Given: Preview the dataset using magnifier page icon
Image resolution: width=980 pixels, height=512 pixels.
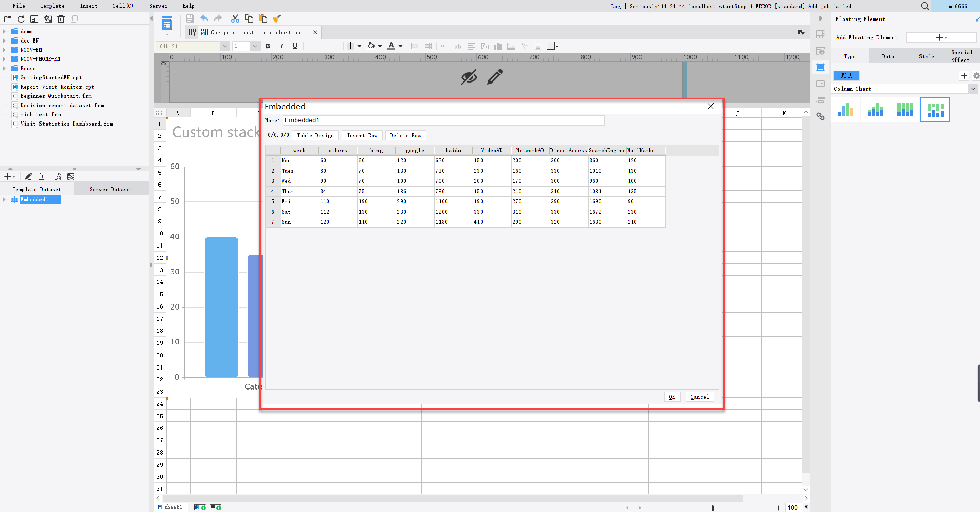Looking at the screenshot, I should click(x=57, y=176).
